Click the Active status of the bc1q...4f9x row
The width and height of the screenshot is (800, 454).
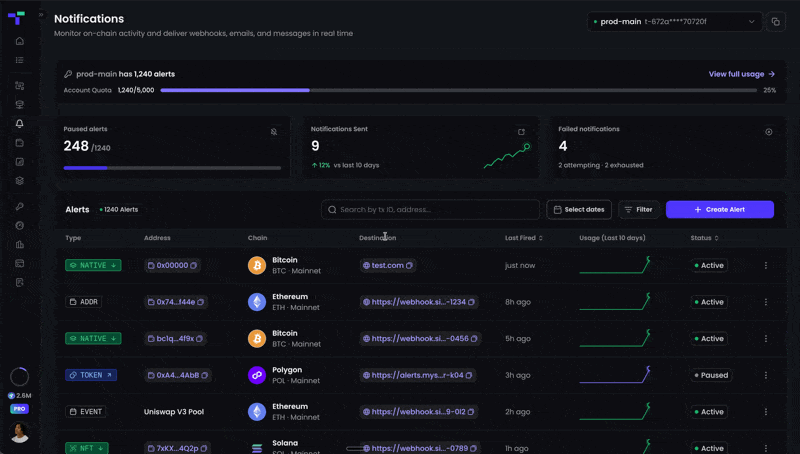pyautogui.click(x=708, y=339)
